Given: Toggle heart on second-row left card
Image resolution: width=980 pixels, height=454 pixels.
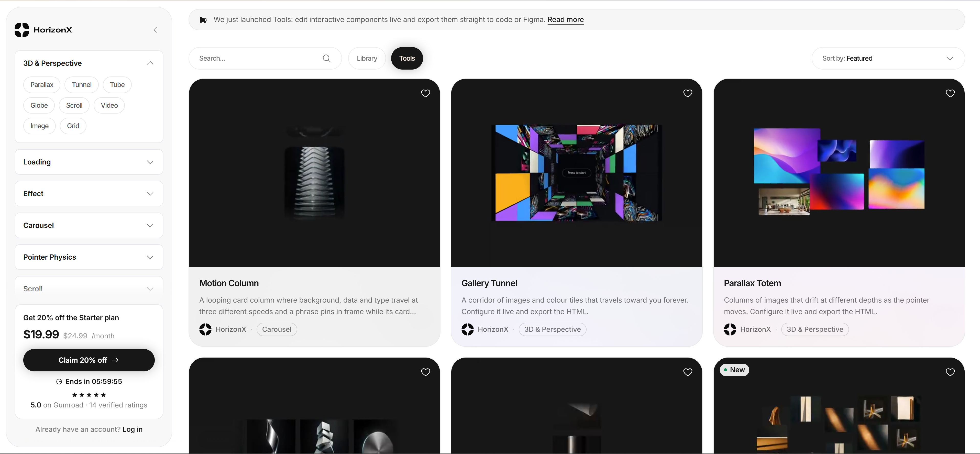Looking at the screenshot, I should (426, 372).
